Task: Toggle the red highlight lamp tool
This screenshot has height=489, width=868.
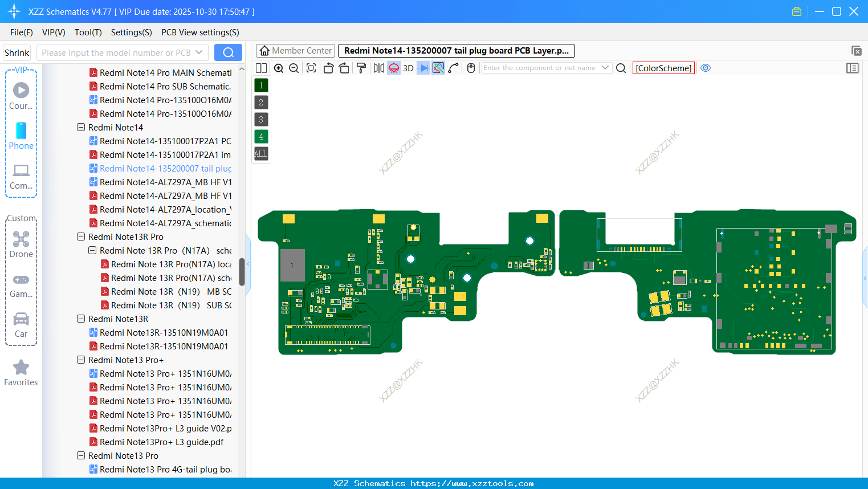Action: click(x=393, y=68)
